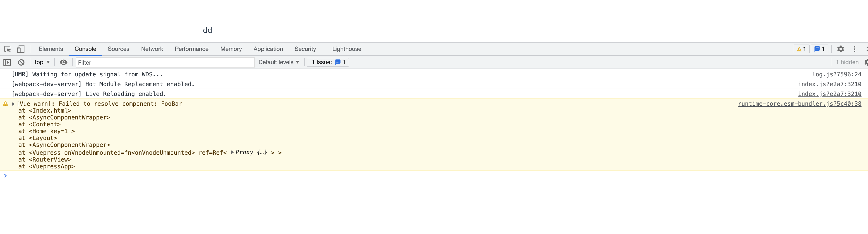Click inside the console Filter input field
This screenshot has height=234, width=868.
(x=165, y=62)
